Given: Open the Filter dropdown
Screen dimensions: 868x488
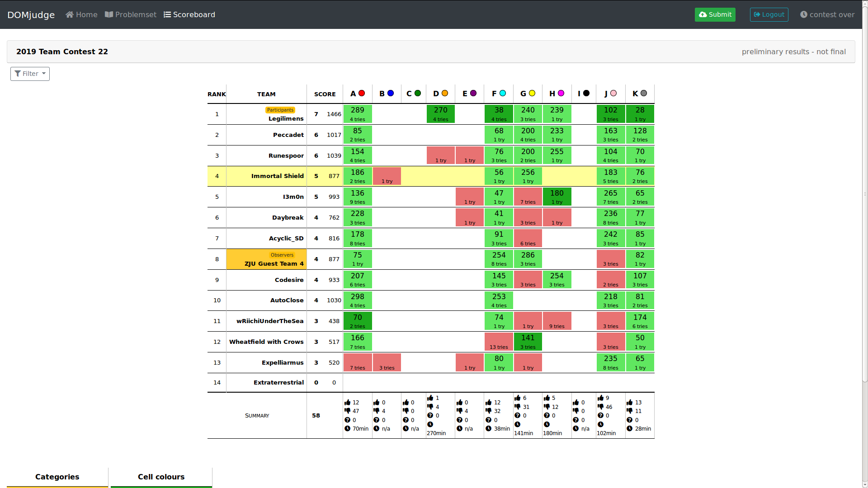Looking at the screenshot, I should point(30,74).
